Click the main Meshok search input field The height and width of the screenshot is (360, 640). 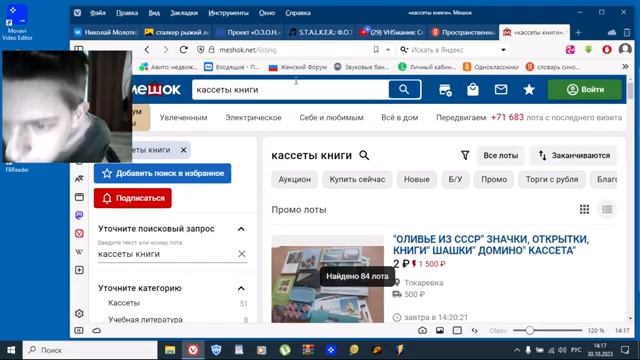(291, 90)
